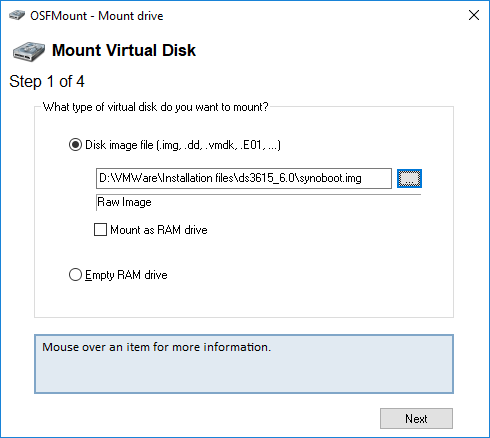Proceed by clicking the Next button
The height and width of the screenshot is (438, 490).
coord(416,419)
